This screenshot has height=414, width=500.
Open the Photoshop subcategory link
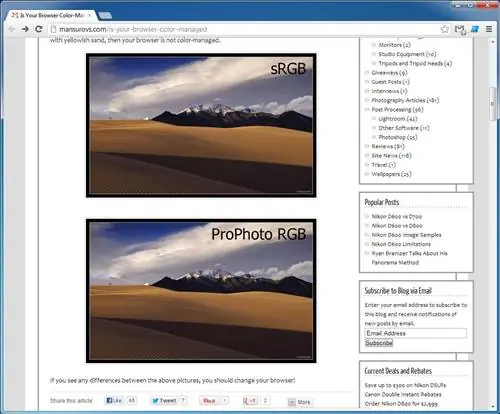(x=398, y=137)
